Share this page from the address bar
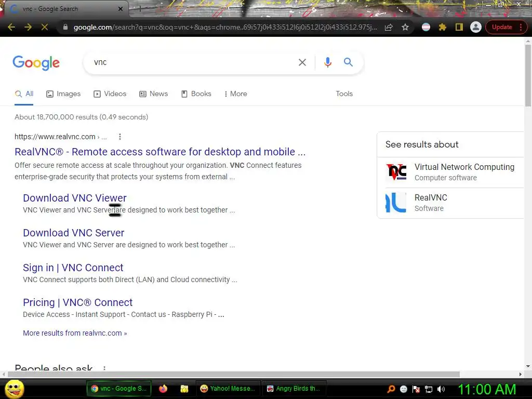This screenshot has height=399, width=532. (x=389, y=27)
